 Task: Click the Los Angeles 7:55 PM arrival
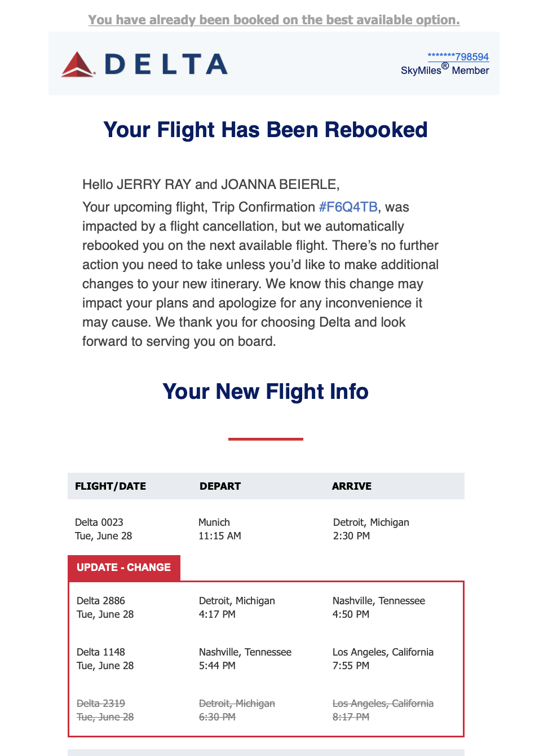[383, 659]
